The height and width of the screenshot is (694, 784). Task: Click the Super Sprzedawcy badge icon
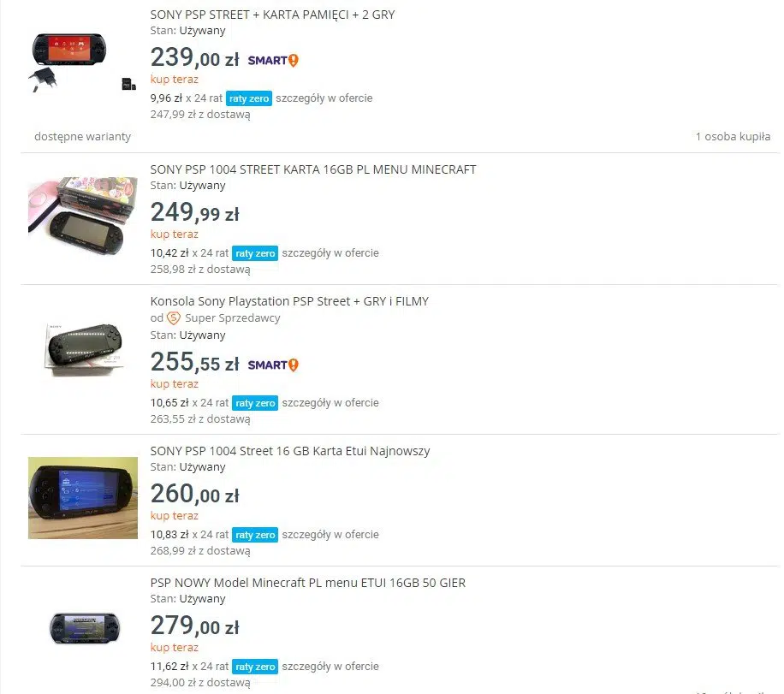(173, 318)
